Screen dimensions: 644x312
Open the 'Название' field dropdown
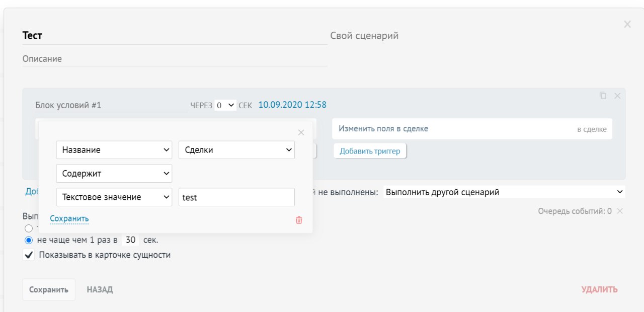[114, 150]
